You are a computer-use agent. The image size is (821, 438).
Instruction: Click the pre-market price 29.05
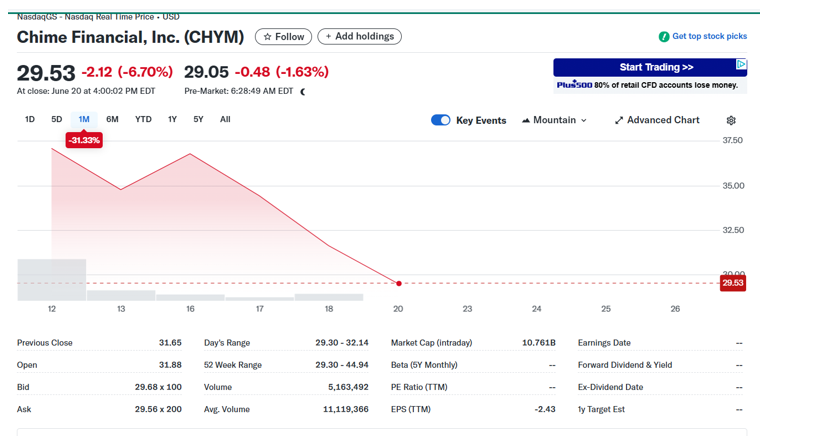[206, 72]
